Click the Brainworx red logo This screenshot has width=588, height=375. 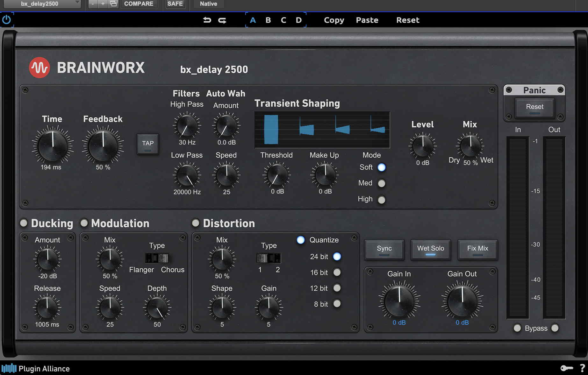pyautogui.click(x=39, y=67)
